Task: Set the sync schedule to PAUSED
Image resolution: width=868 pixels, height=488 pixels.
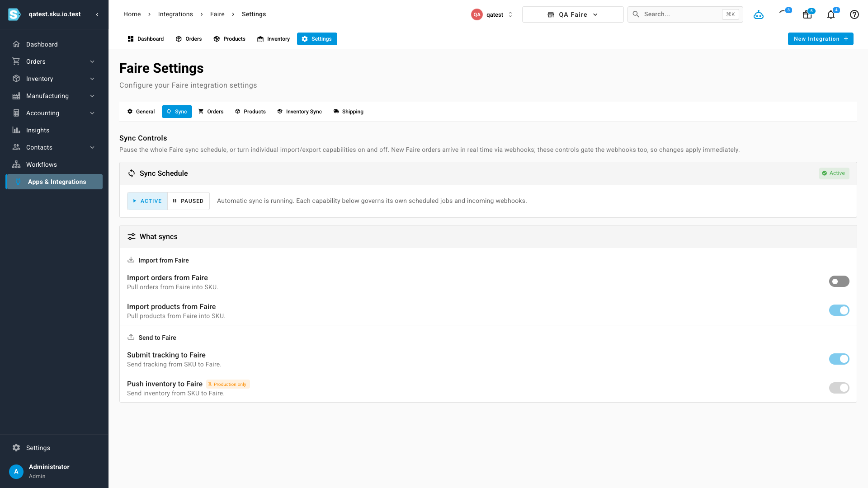Action: coord(189,201)
